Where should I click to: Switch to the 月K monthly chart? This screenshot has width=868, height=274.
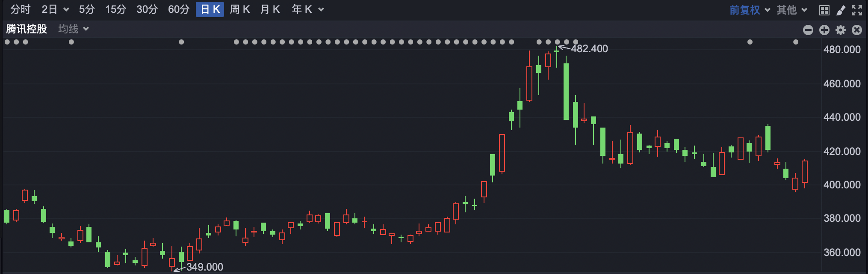(270, 9)
